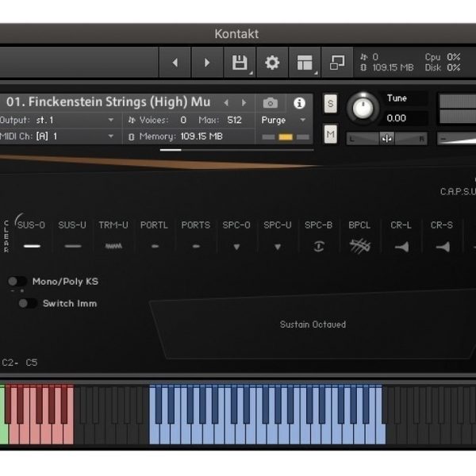This screenshot has width=476, height=476.
Task: Open the Purge dropdown menu
Action: (x=283, y=121)
